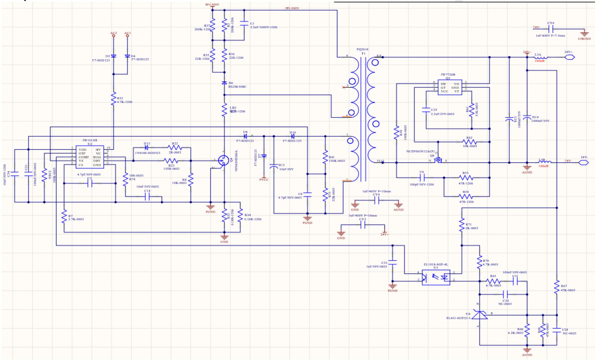Select the C6 100pF snubber capacitor
The image size is (597, 364).
tap(422, 178)
